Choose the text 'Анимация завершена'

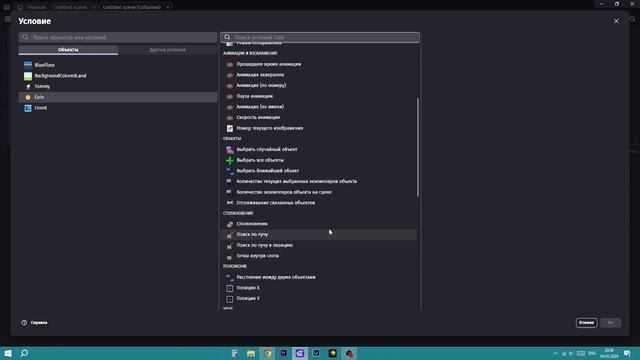(x=260, y=75)
